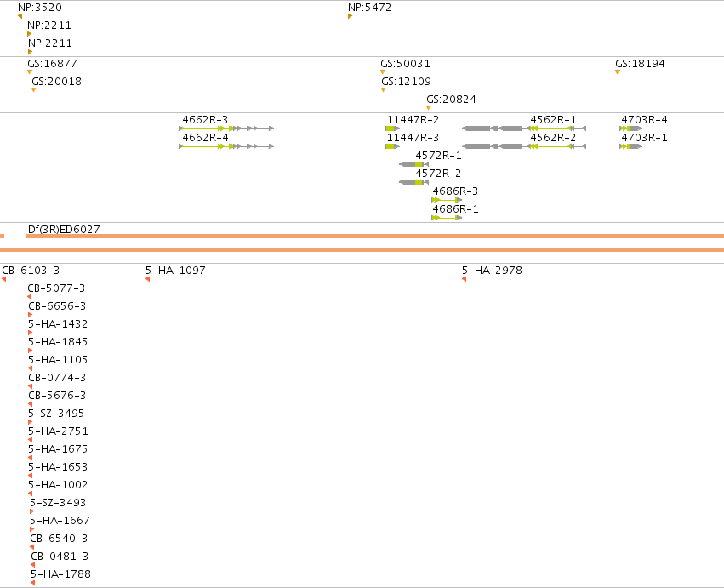This screenshot has height=588, width=724.
Task: Select the 5-SZ-3493 label
Action: pos(58,503)
